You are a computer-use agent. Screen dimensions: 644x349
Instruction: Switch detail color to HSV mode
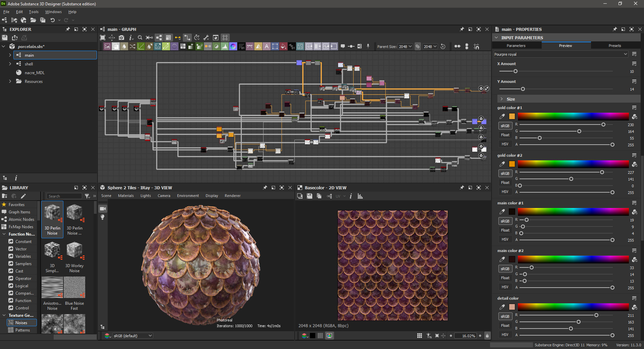505,335
